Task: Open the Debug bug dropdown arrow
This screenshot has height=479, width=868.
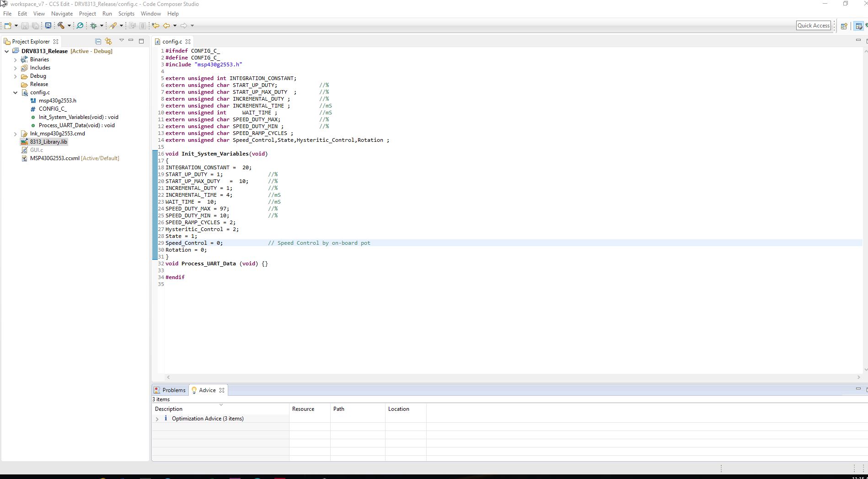Action: point(102,26)
